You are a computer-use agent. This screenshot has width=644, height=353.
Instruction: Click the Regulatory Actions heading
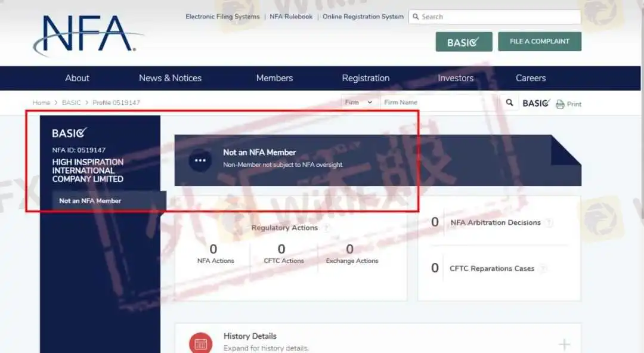284,228
